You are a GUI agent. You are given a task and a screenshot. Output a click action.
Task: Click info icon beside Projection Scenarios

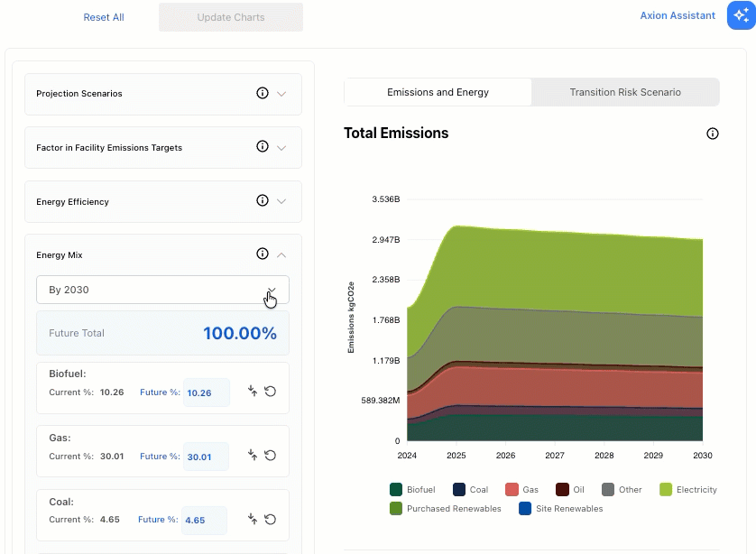click(x=263, y=93)
